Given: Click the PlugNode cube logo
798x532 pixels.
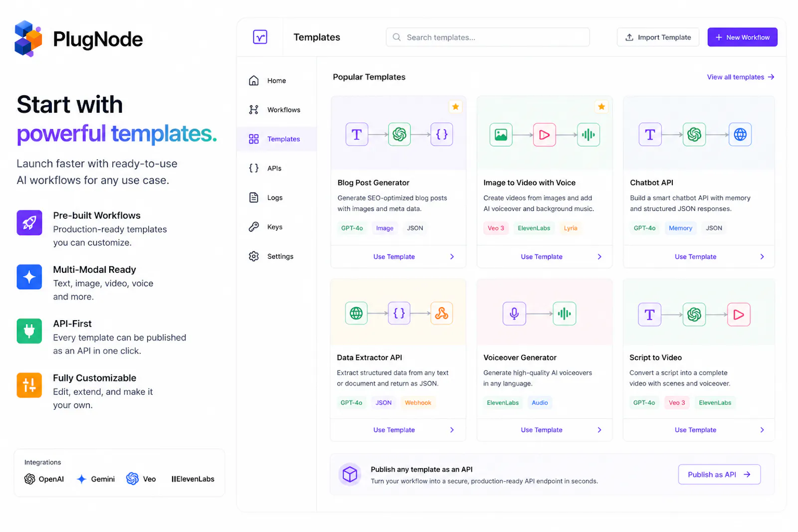Looking at the screenshot, I should click(x=28, y=39).
